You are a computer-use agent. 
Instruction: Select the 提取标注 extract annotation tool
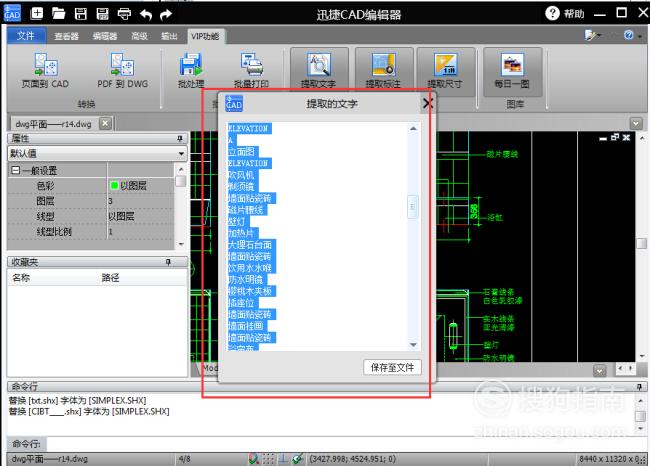383,70
